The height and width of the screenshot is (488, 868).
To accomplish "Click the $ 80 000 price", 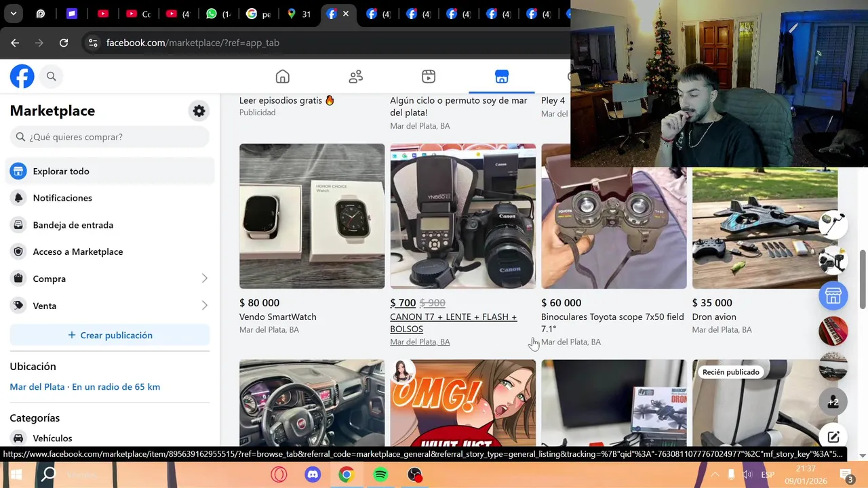I will coord(259,303).
